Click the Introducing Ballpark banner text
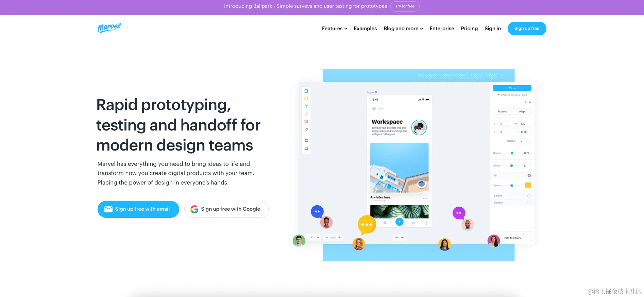644x297 pixels. point(305,6)
